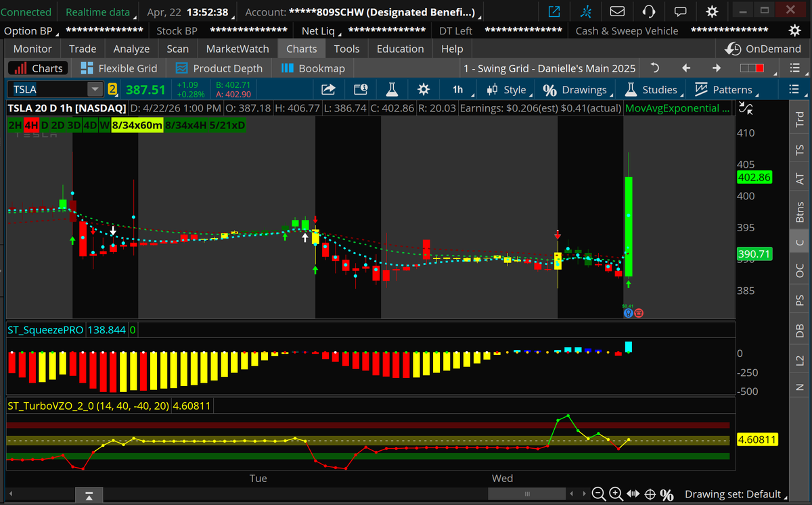The height and width of the screenshot is (505, 812).
Task: Open the support headset icon
Action: coord(649,12)
